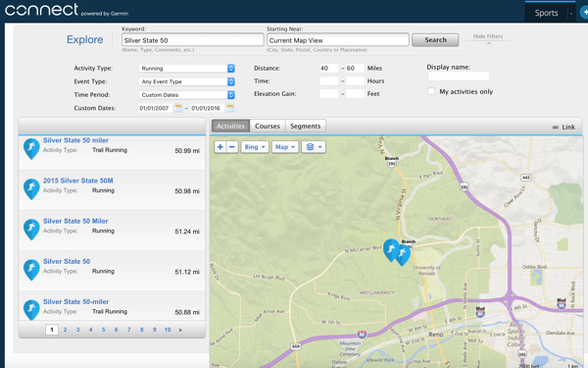Go to results page 4
Screen dimensions: 588x368
point(90,330)
